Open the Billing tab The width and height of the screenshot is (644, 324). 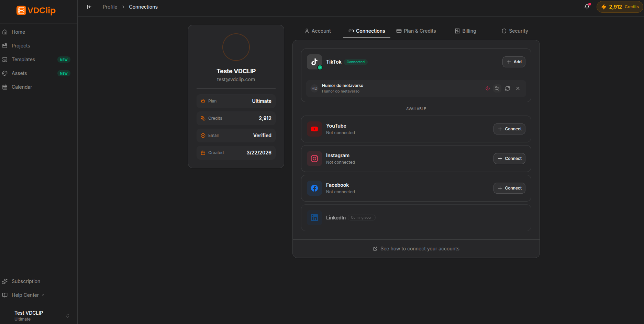pos(466,31)
